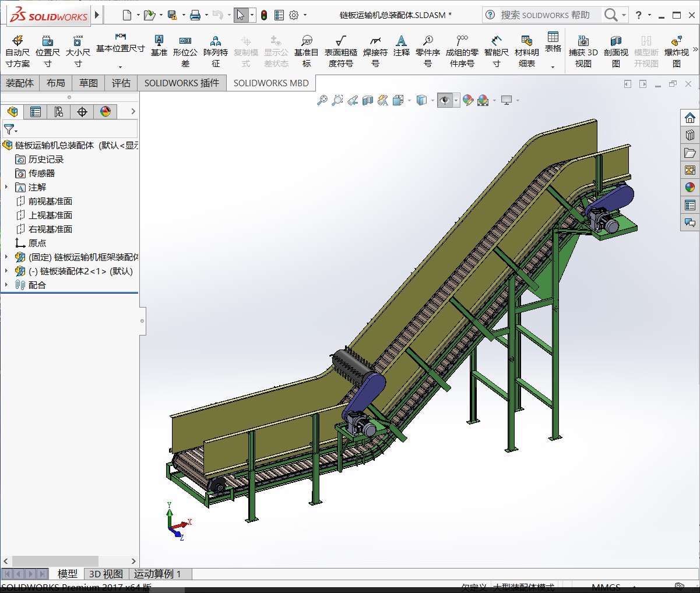Screen dimensions: 700x593
Task: Click the Edit Appearance icon
Action: tap(469, 100)
